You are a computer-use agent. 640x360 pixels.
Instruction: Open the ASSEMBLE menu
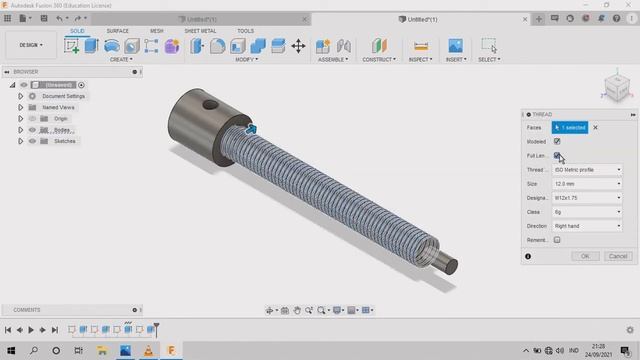(x=333, y=60)
